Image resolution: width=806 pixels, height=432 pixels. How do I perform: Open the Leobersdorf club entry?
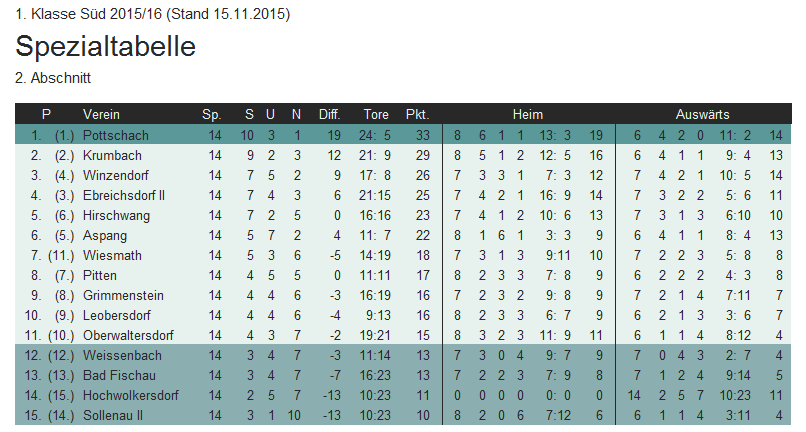[119, 315]
